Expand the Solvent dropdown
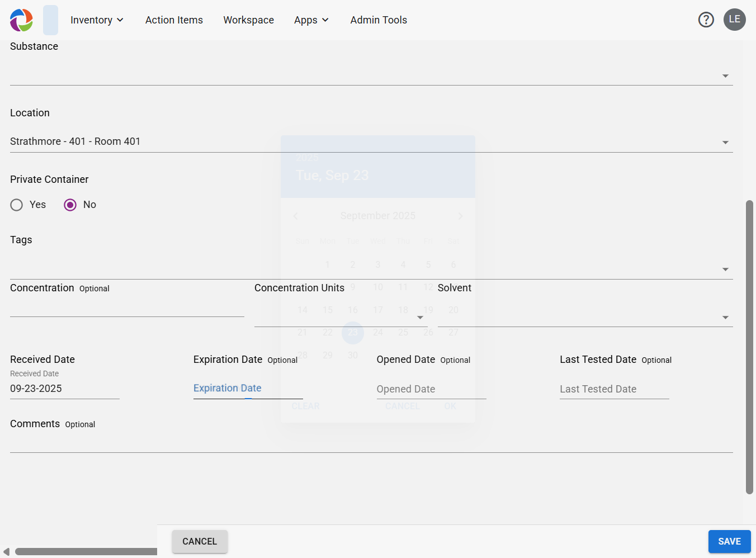This screenshot has width=756, height=558. 725,318
